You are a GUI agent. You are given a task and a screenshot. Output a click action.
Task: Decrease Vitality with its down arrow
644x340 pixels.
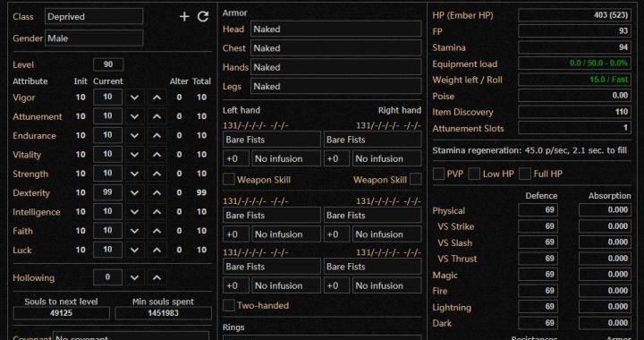click(134, 155)
